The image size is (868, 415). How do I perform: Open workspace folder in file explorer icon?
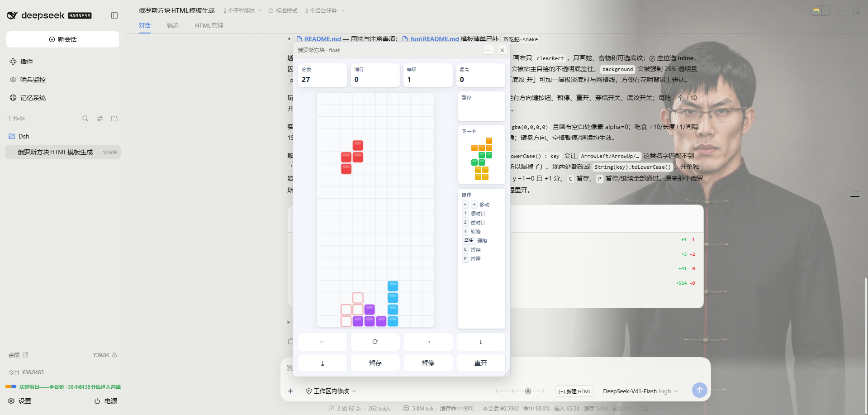(816, 10)
